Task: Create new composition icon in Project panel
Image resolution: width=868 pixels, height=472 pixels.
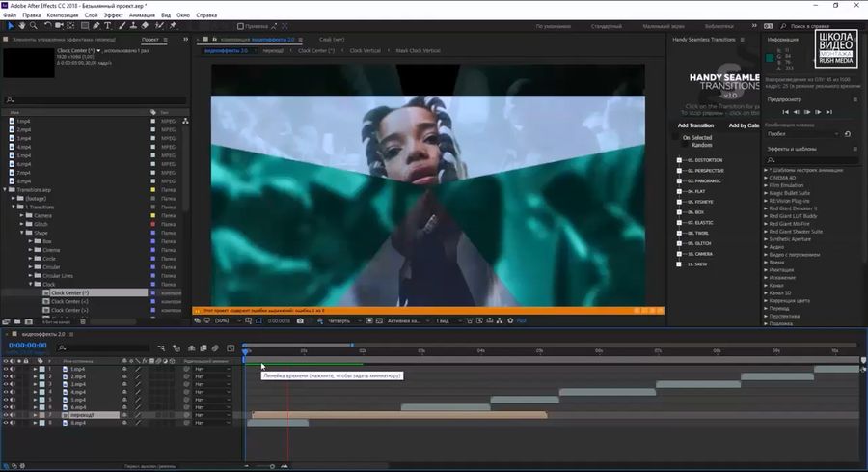Action: [29, 321]
